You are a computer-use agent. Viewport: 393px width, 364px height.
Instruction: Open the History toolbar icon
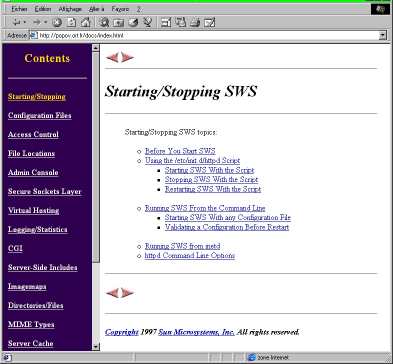[133, 22]
